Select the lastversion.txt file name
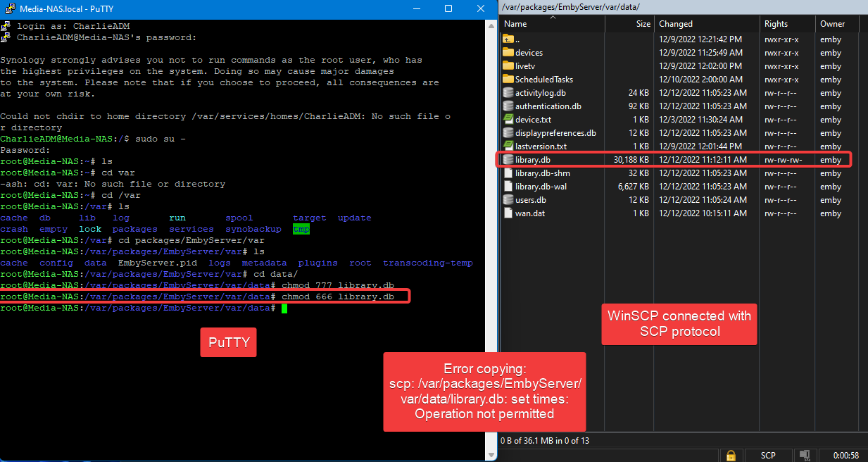The height and width of the screenshot is (462, 868). click(x=541, y=146)
